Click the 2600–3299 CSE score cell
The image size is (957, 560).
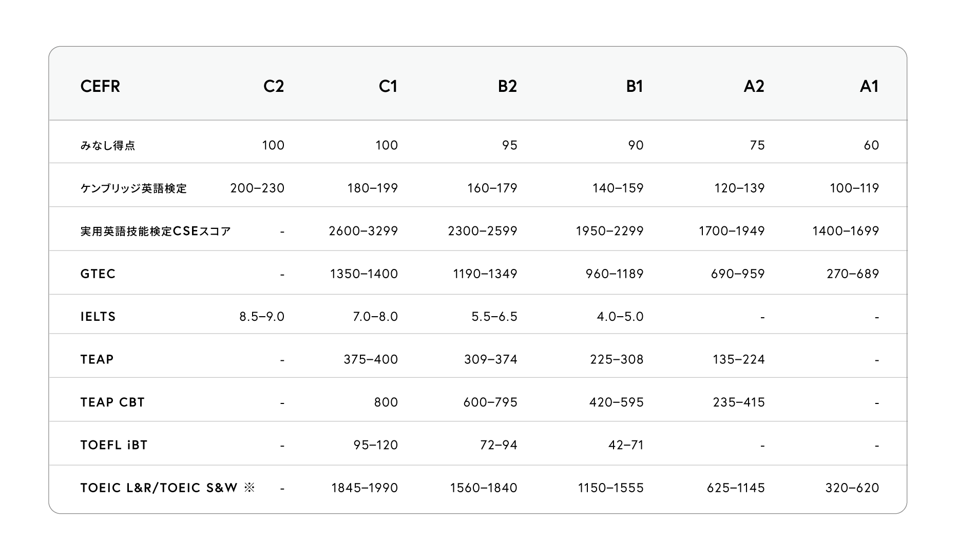click(363, 231)
